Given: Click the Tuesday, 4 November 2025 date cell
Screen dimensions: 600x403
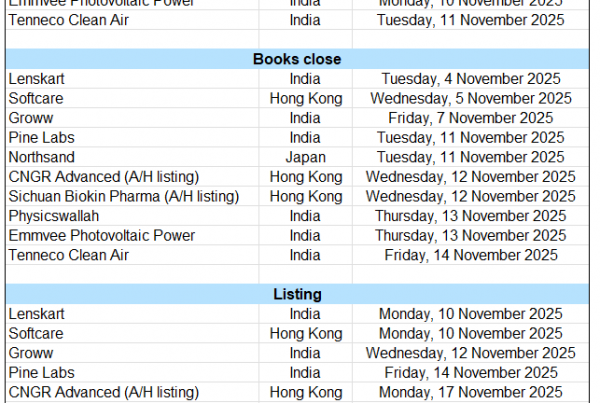Looking at the screenshot, I should coord(471,78).
